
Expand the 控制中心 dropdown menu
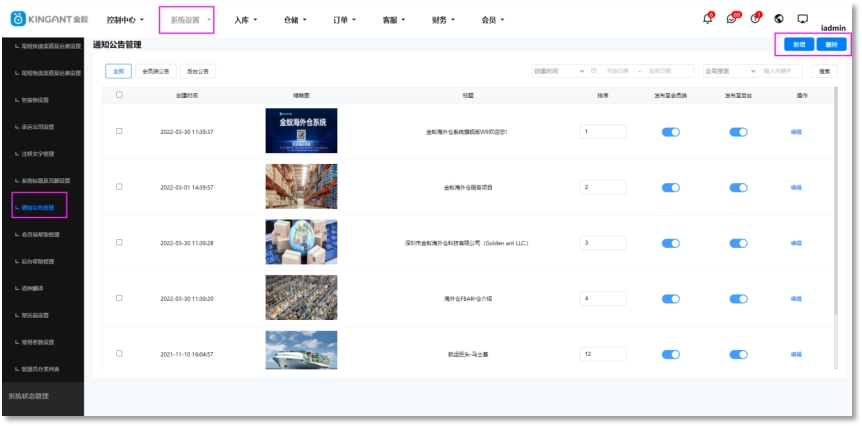click(x=125, y=19)
